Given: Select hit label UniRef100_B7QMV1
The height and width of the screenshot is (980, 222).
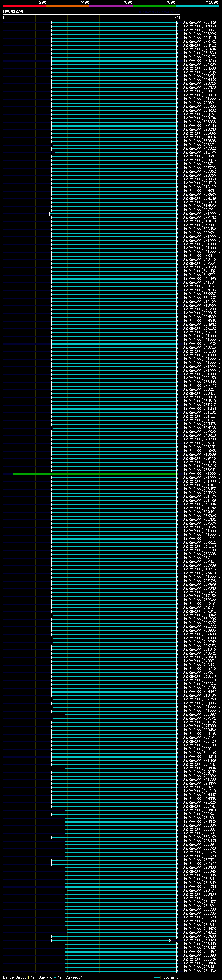Looking at the screenshot, I should coord(199,512).
